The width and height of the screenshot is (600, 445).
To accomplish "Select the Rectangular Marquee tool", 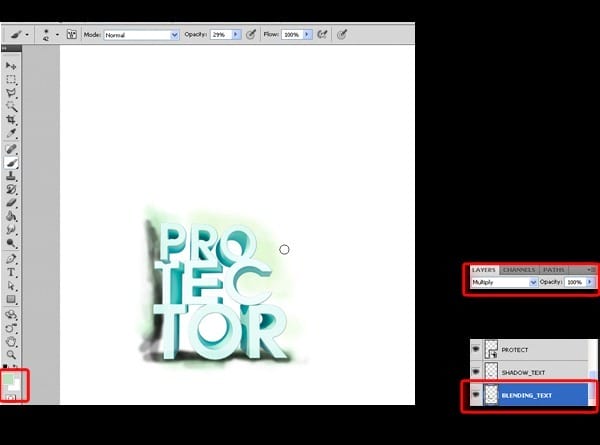I will [11, 79].
